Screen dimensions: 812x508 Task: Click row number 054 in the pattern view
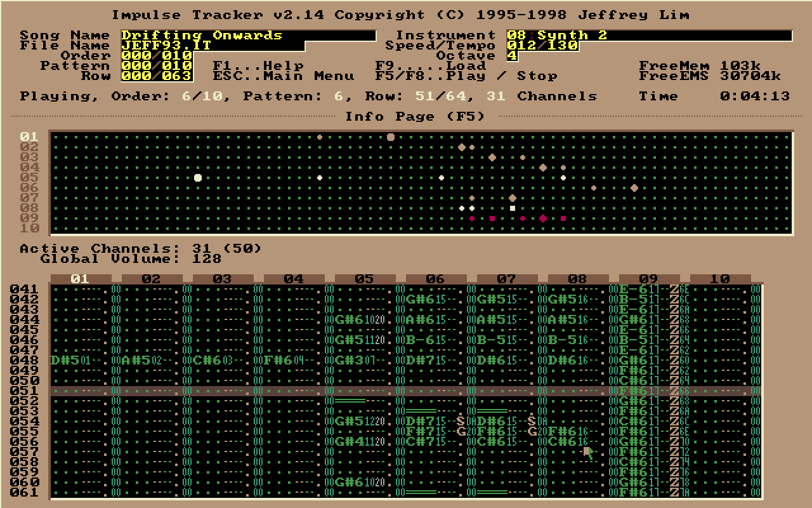tap(25, 422)
